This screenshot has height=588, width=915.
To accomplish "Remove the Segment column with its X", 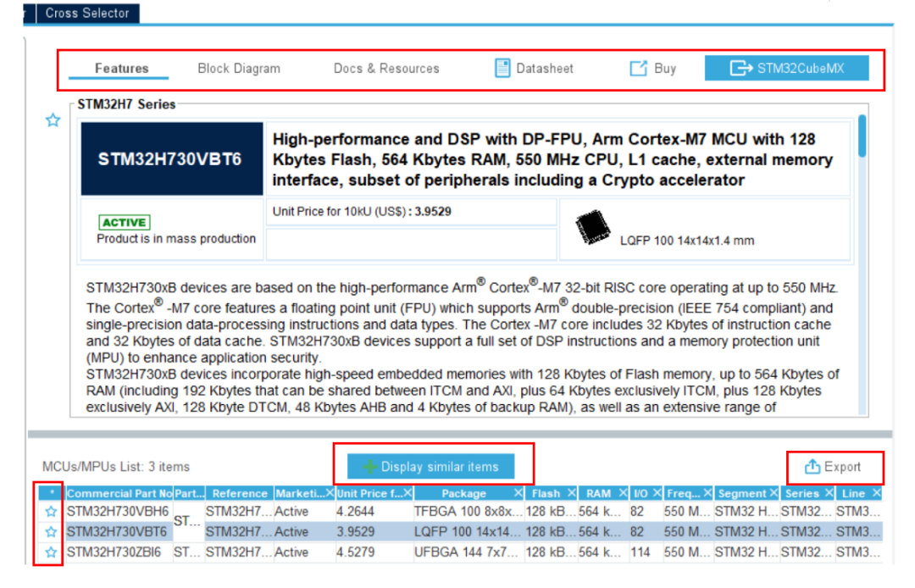I will tap(774, 493).
